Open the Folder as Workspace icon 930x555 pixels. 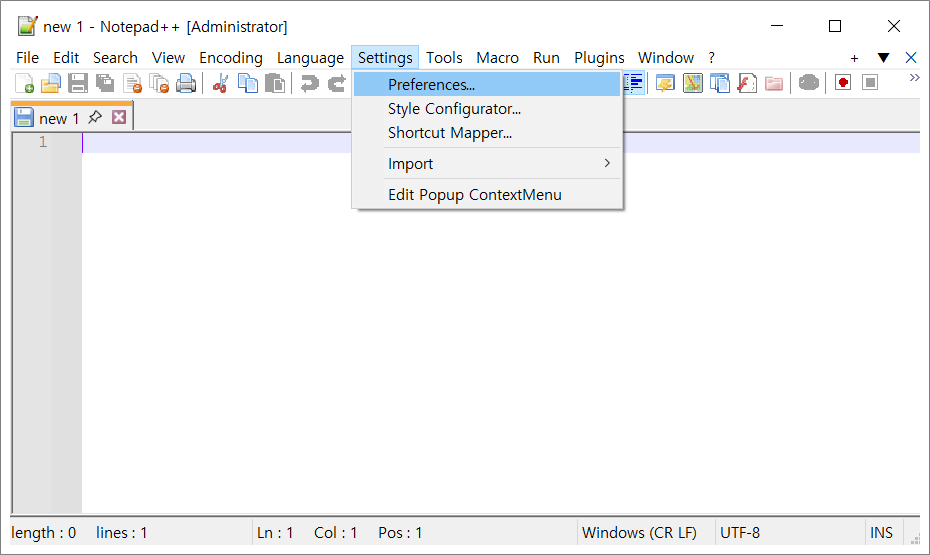[774, 83]
